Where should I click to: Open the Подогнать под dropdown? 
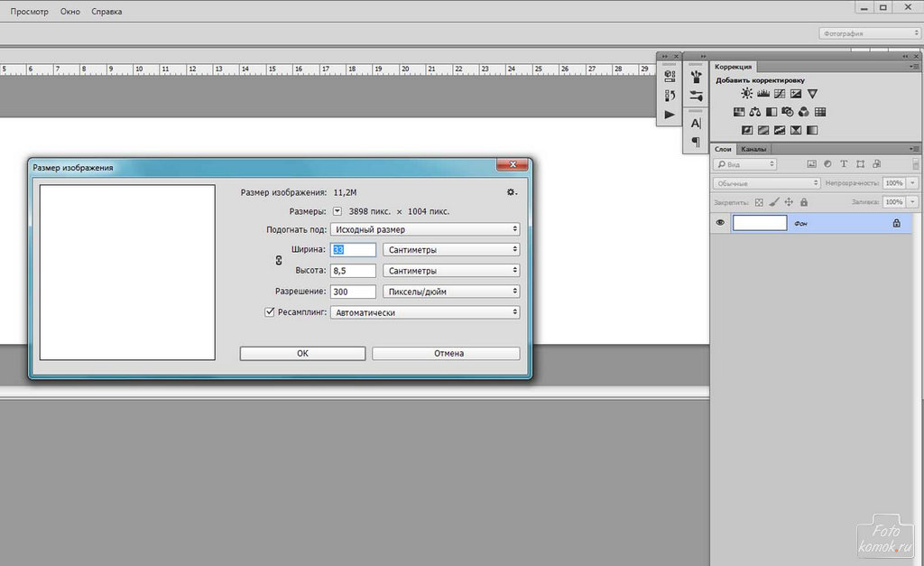425,229
